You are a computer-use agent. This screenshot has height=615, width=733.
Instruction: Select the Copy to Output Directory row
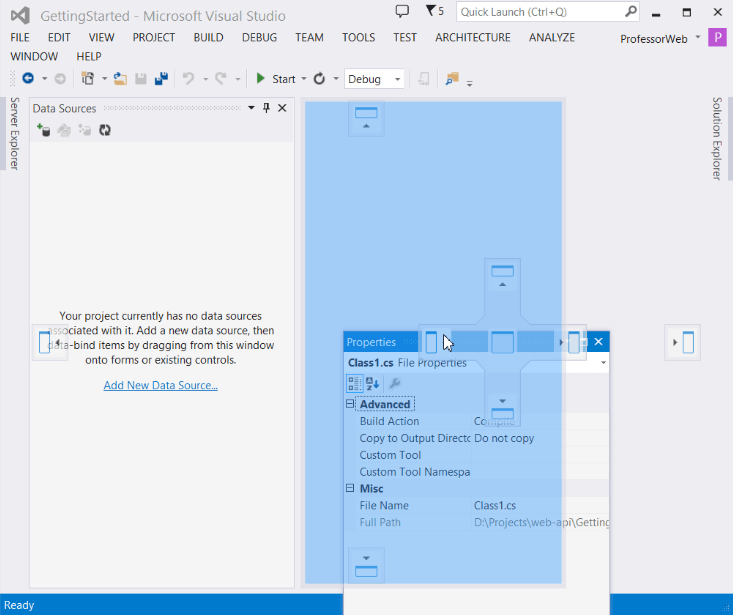pos(481,438)
